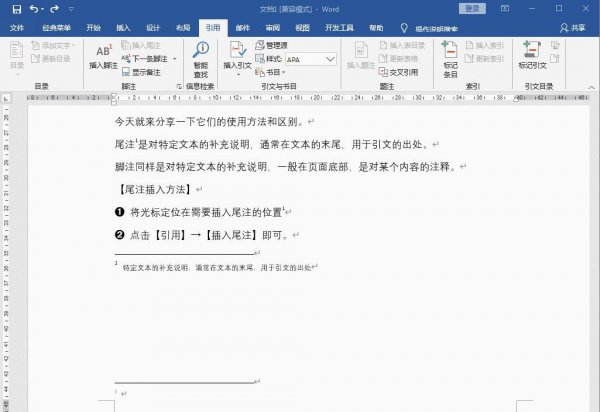600x412 pixels.
Task: Click 下一条脚注 button
Action: click(145, 59)
